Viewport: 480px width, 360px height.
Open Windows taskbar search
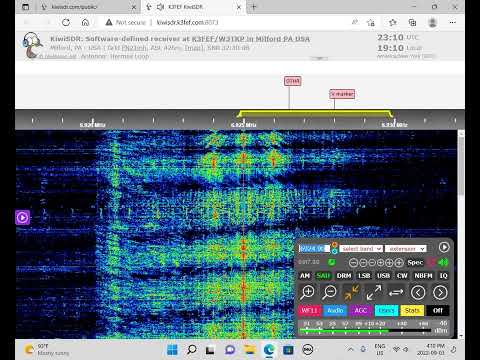click(191, 350)
